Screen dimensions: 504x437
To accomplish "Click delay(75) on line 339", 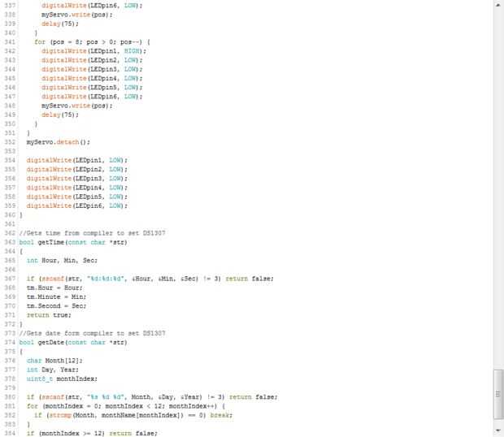I will pos(60,24).
